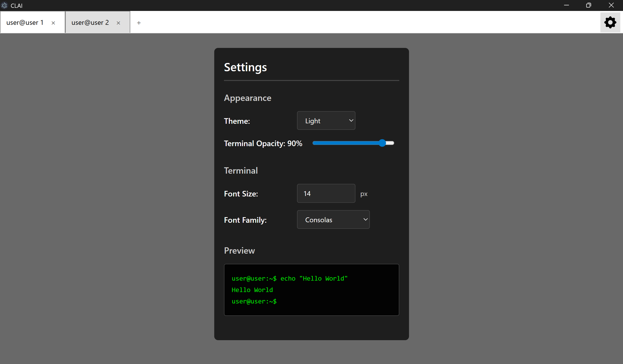Add a new terminal tab

pyautogui.click(x=139, y=23)
